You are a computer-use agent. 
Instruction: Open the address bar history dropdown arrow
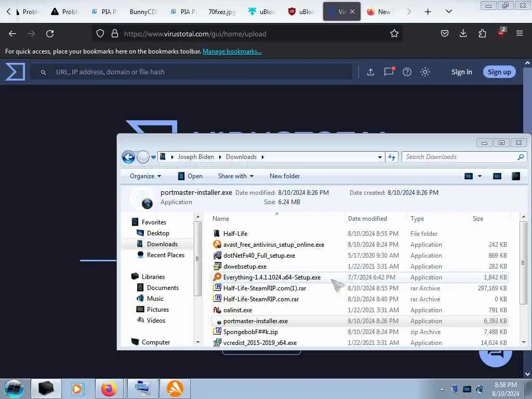(380, 157)
